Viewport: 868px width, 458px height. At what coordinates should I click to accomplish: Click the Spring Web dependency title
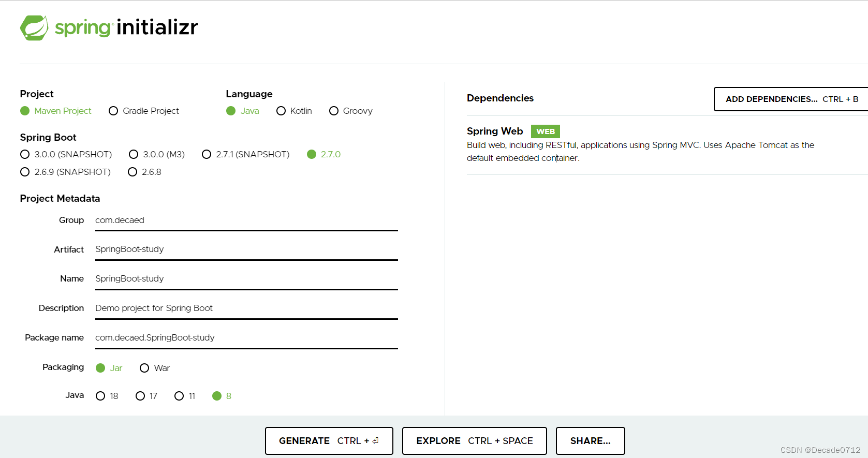pyautogui.click(x=495, y=131)
